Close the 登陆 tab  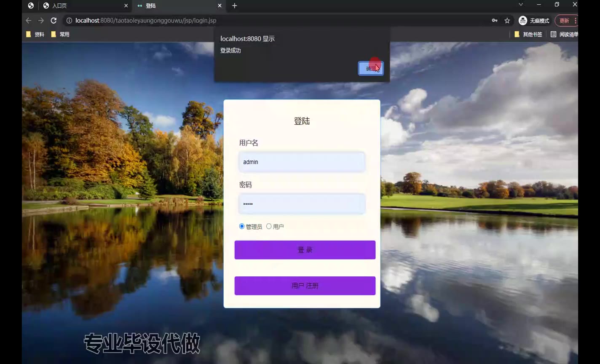click(220, 6)
